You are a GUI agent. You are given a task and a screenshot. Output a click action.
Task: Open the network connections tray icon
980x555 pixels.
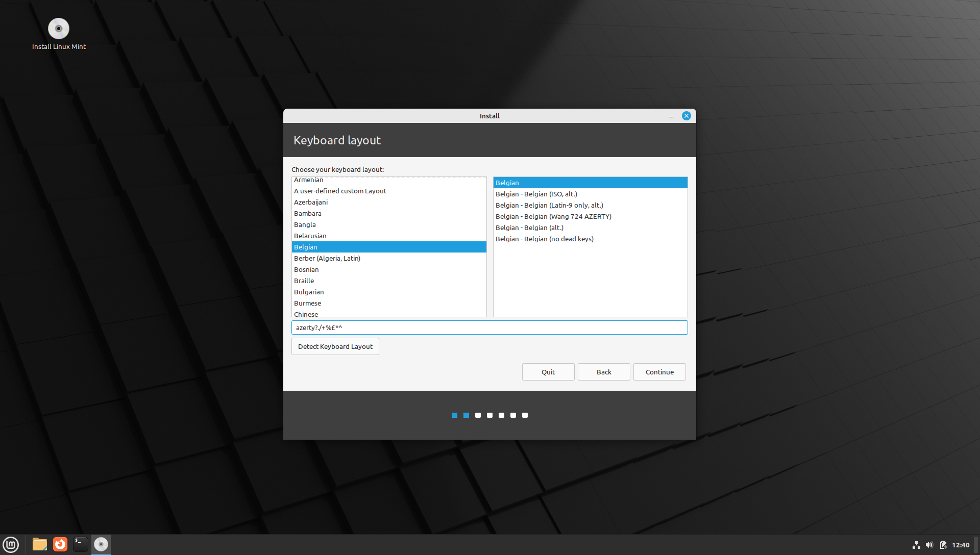point(916,545)
